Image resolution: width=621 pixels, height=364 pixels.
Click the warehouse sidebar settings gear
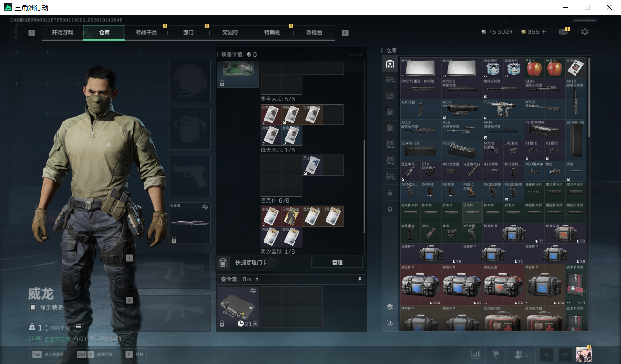pyautogui.click(x=389, y=209)
